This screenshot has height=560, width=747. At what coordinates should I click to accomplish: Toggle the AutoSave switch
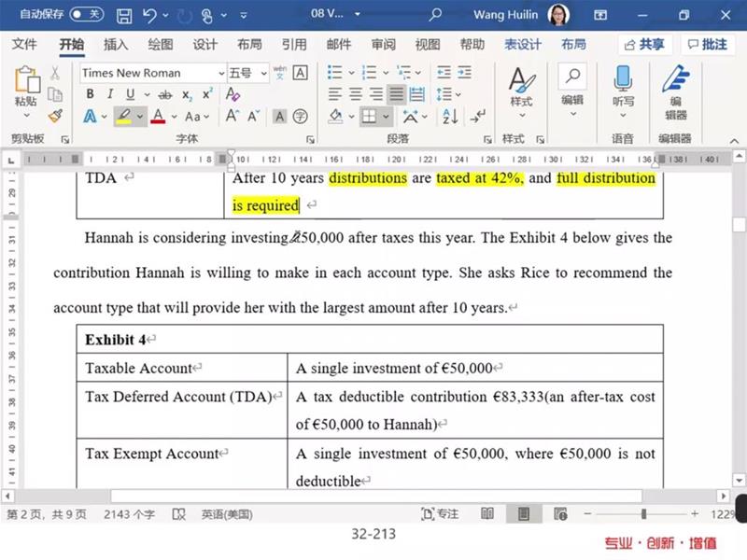pyautogui.click(x=87, y=15)
